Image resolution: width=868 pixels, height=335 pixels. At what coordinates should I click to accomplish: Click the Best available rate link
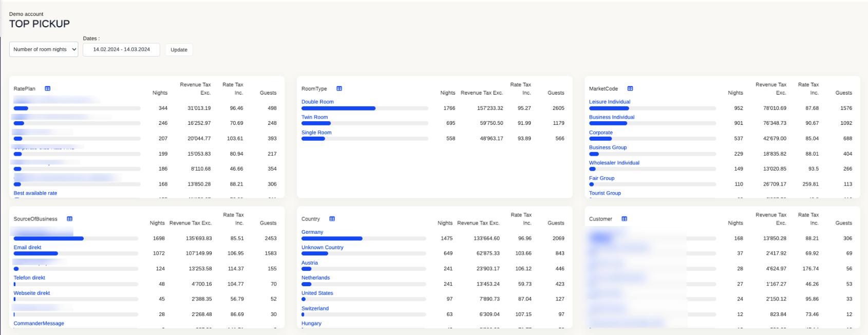click(x=35, y=193)
